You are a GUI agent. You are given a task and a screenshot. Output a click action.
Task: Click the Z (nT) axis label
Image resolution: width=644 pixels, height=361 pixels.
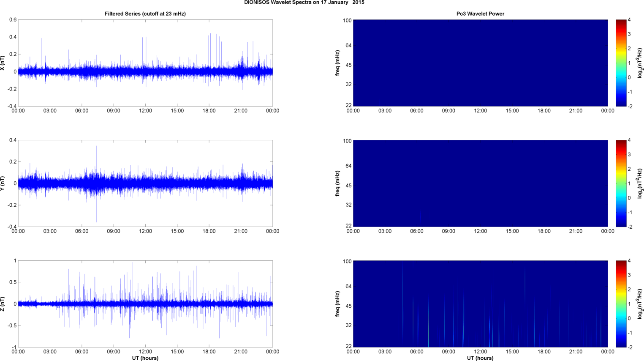click(3, 304)
